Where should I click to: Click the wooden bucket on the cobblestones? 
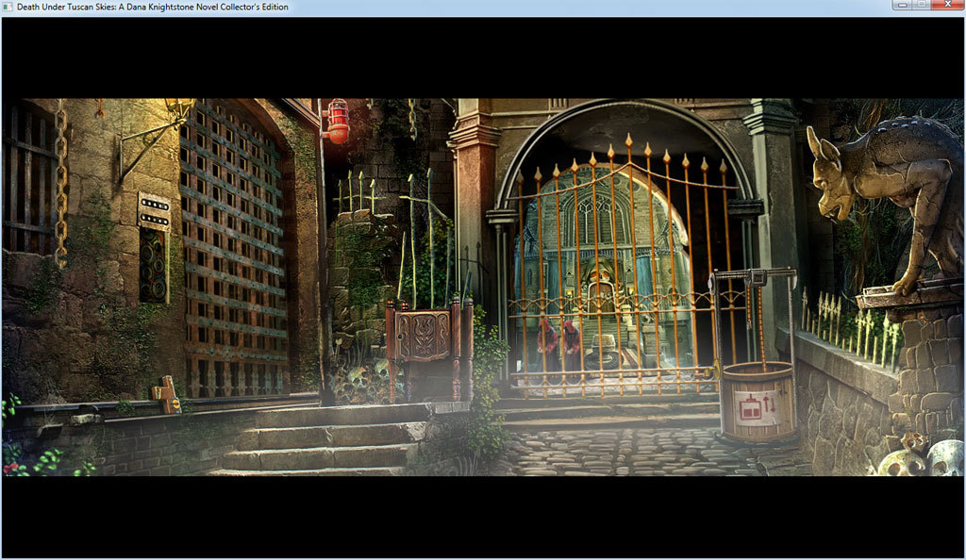(758, 402)
